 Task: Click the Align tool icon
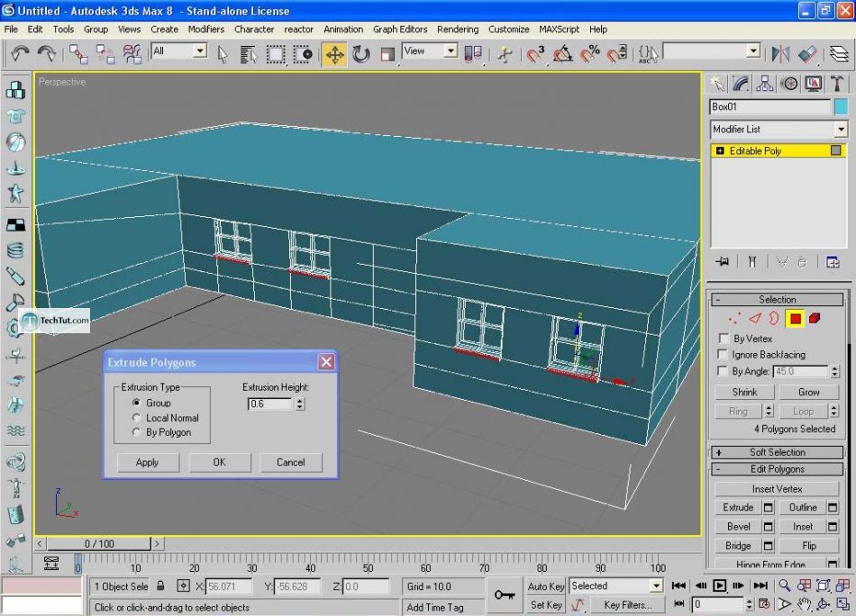(x=807, y=53)
